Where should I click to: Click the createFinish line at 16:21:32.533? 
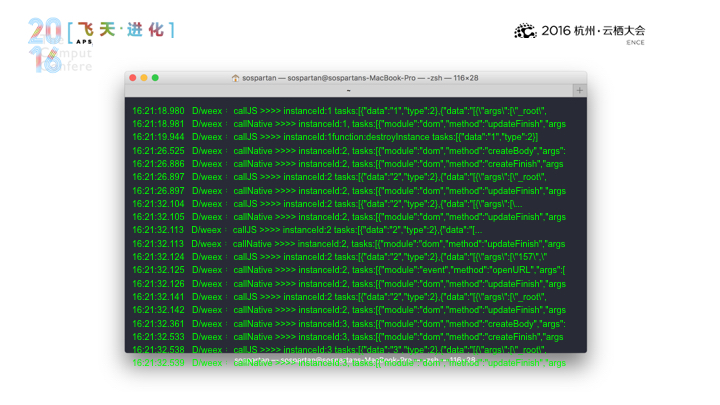348,337
